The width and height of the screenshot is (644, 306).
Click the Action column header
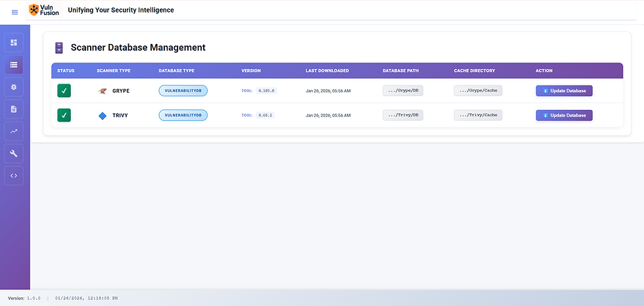(544, 71)
